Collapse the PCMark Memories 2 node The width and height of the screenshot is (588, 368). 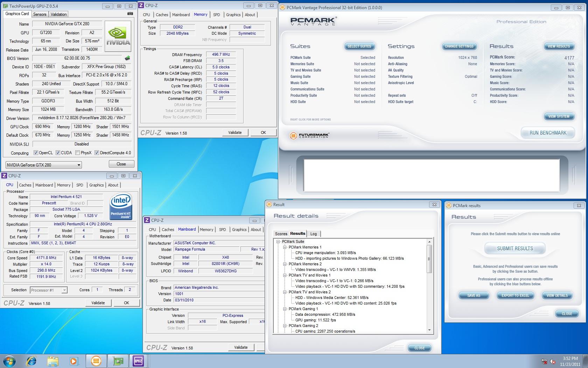pos(285,264)
